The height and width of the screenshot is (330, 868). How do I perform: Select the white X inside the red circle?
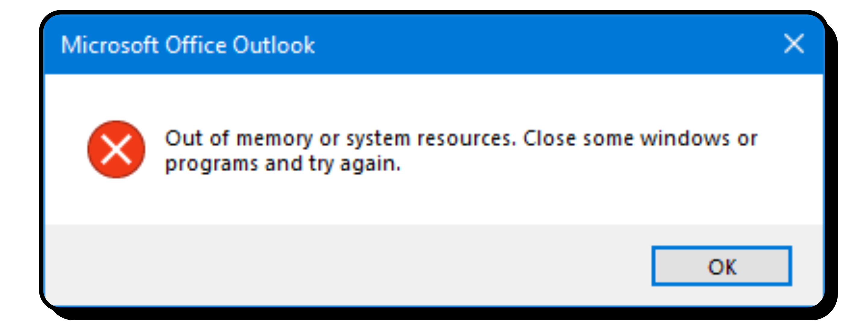[116, 149]
